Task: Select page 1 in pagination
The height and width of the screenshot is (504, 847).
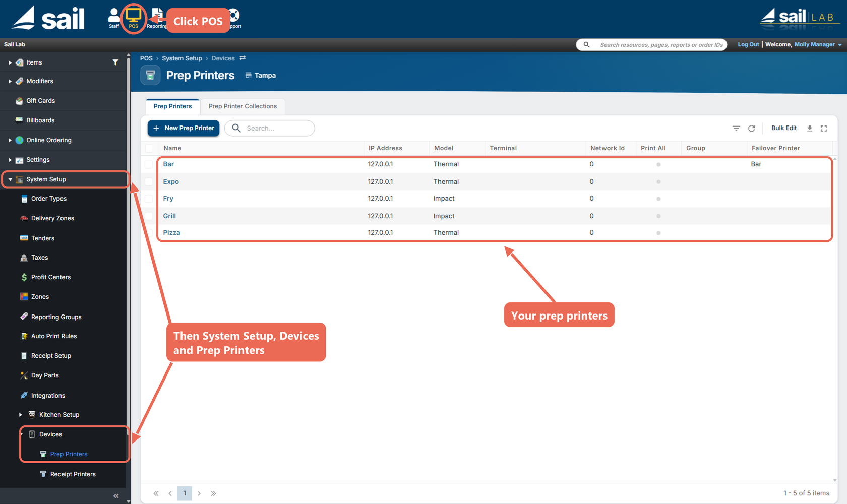Action: (x=185, y=493)
